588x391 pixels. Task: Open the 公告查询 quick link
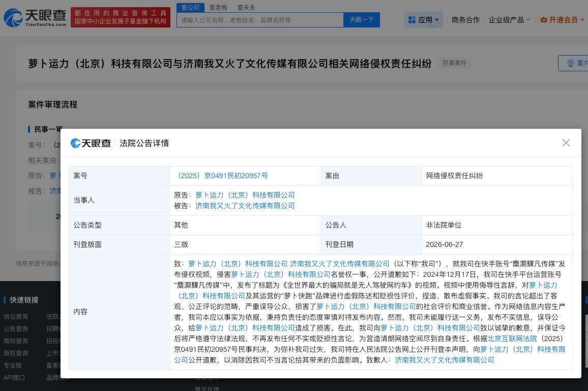16,329
